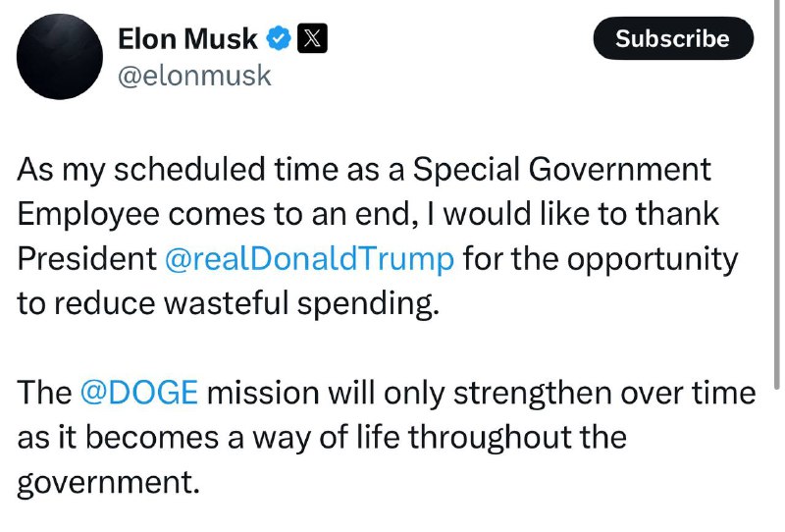Open the Elon Musk display name
The height and width of the screenshot is (532, 785).
187,39
